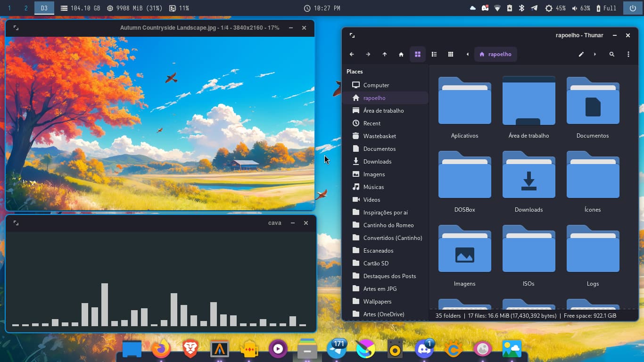Click the left chevron beside the path bar
Image resolution: width=644 pixels, height=362 pixels.
tap(468, 54)
